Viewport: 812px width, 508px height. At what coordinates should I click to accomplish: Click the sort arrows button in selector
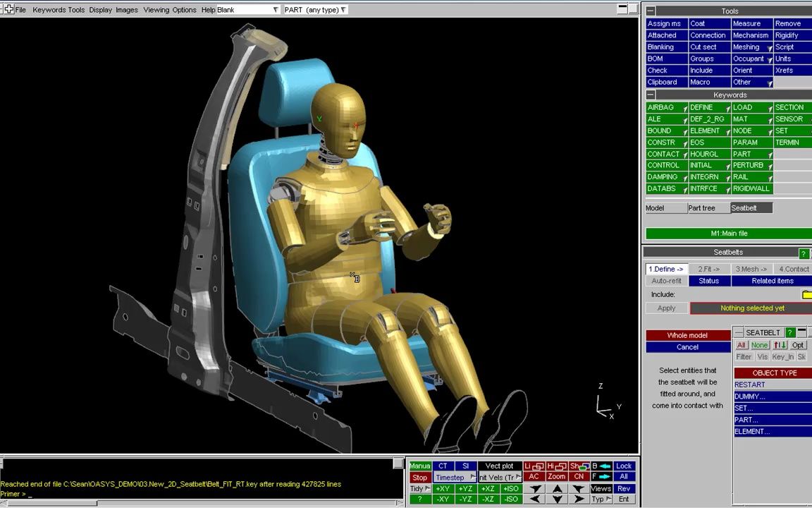(x=780, y=345)
